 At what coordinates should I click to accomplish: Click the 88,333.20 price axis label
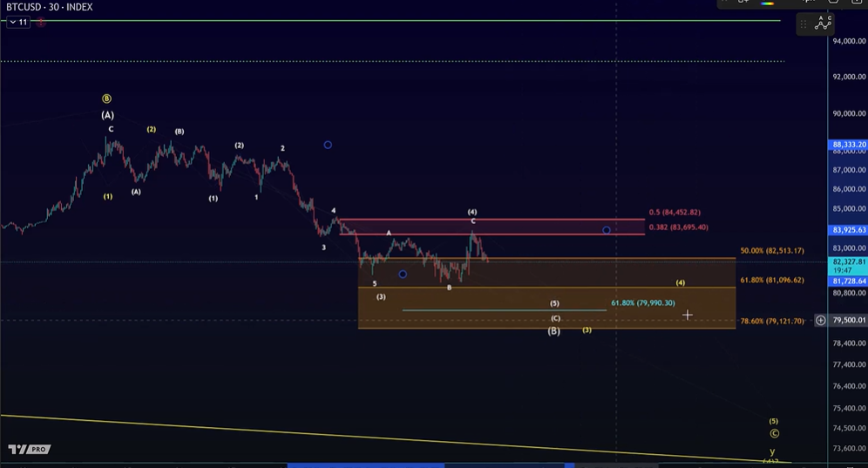point(848,145)
